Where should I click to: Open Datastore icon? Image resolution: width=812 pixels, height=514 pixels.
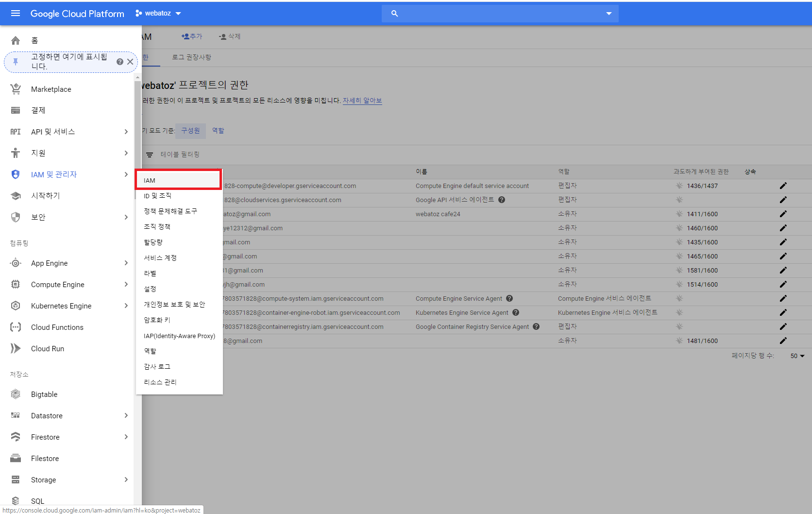16,415
